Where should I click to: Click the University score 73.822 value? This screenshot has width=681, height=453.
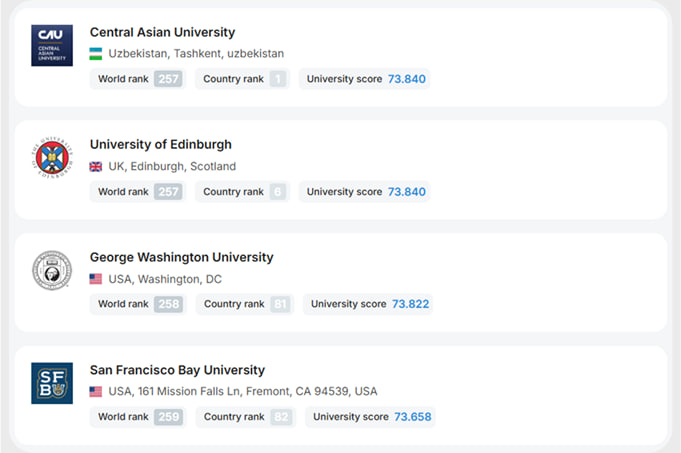(x=410, y=304)
